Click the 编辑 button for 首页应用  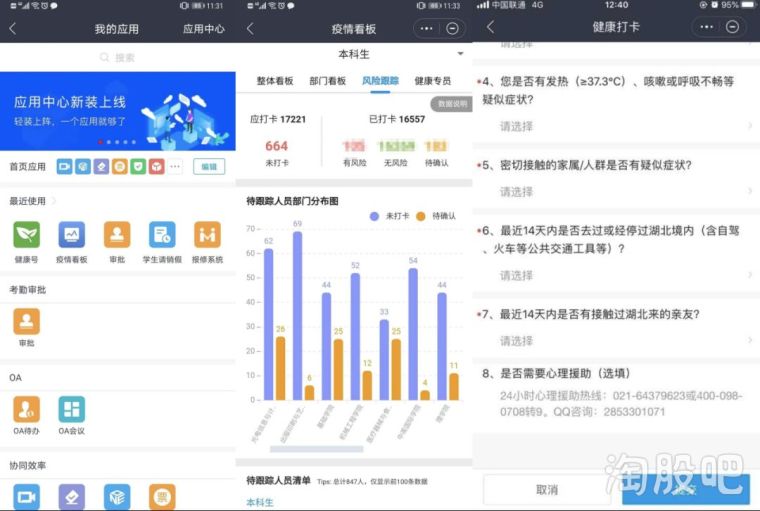click(209, 167)
